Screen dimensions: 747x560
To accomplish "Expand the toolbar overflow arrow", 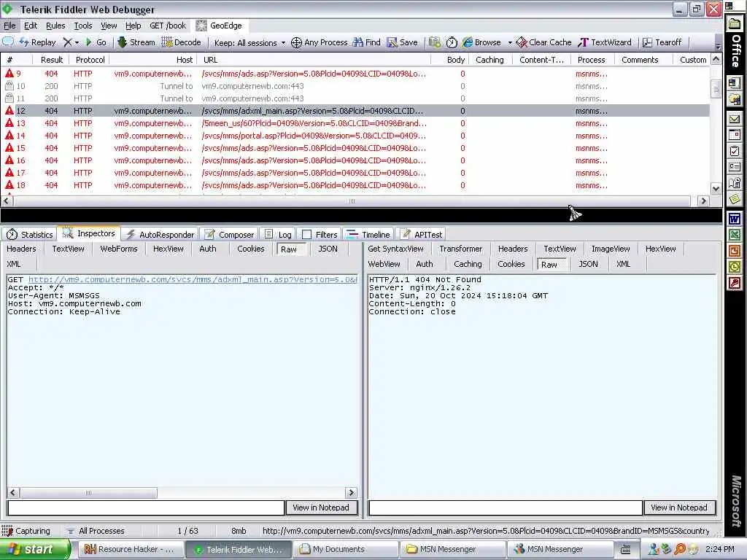I will (x=718, y=46).
